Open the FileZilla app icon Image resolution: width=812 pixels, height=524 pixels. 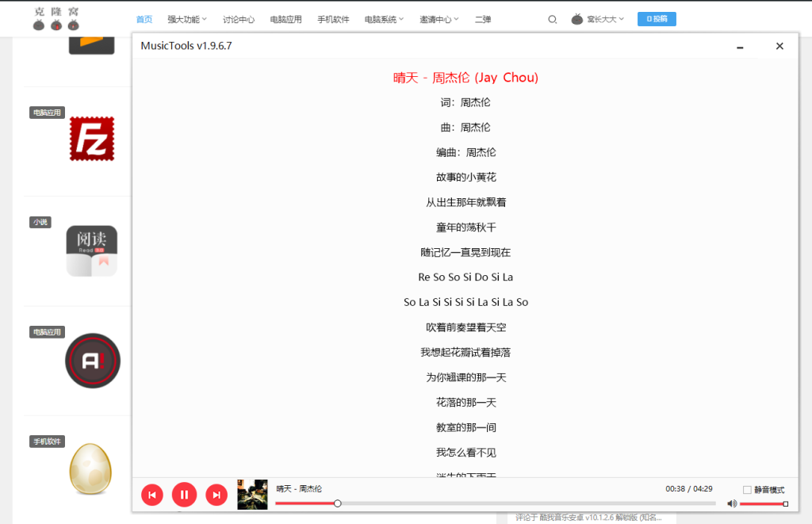click(x=92, y=139)
